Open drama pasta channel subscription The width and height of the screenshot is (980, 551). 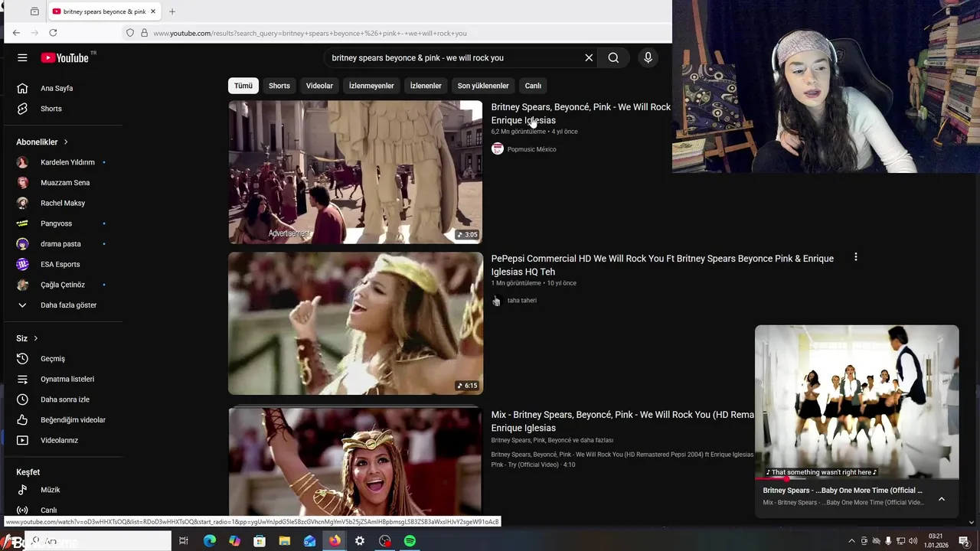(61, 244)
